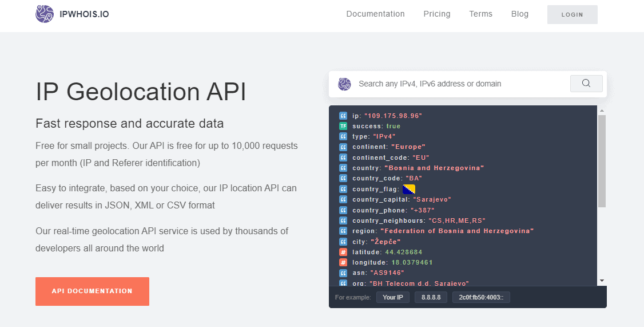
Task: Select the 8.8.8.8 example
Action: pyautogui.click(x=431, y=297)
